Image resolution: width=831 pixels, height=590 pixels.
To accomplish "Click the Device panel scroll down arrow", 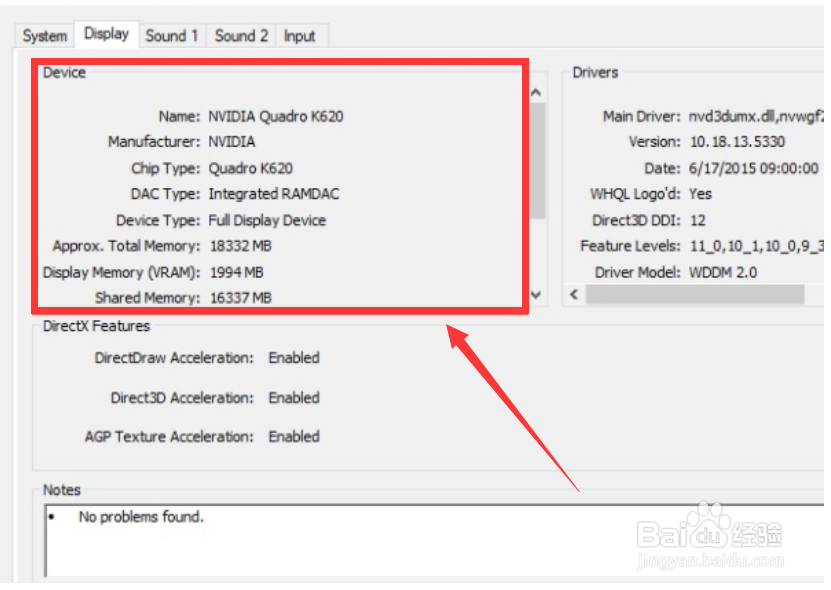I will coord(536,294).
